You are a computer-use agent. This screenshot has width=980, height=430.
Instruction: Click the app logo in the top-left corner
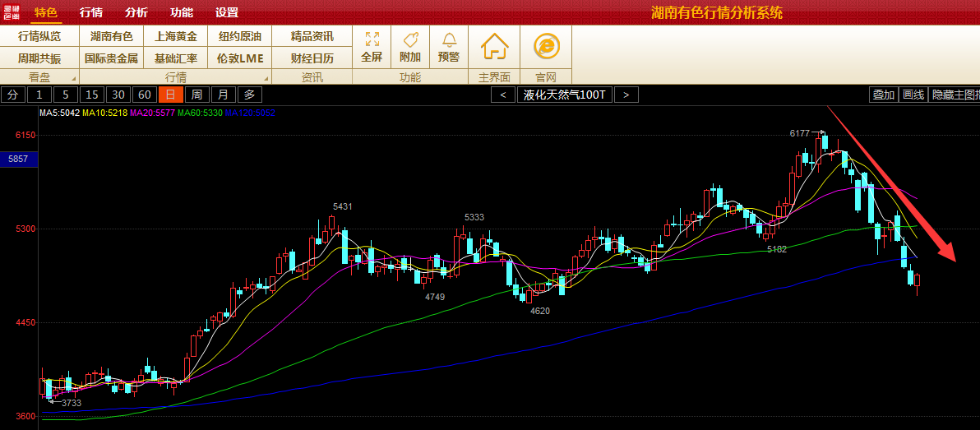point(12,12)
